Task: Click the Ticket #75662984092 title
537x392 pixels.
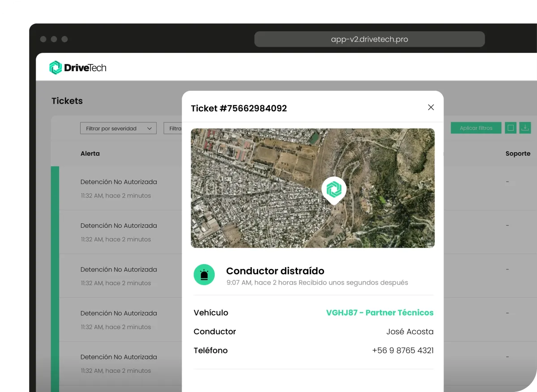Action: [239, 108]
